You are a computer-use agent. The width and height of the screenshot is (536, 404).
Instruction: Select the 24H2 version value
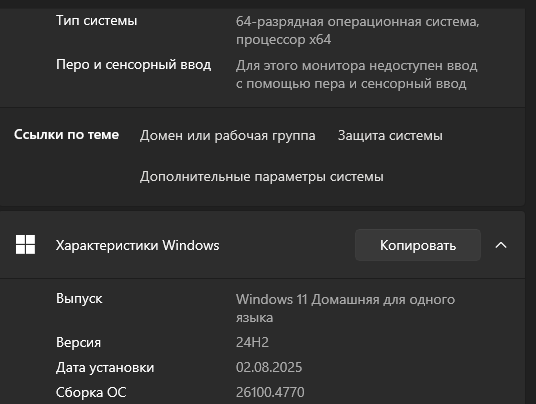[x=252, y=342]
